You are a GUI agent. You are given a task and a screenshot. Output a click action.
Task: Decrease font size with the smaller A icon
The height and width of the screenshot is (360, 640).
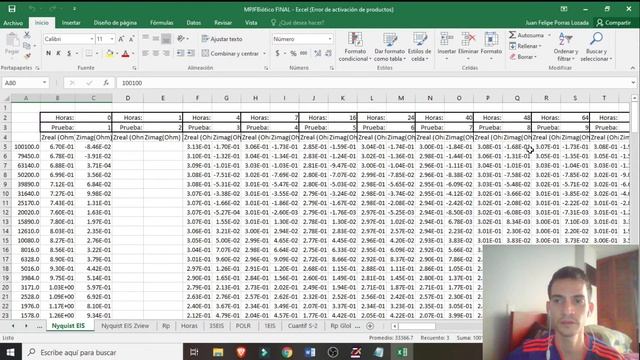pos(131,39)
